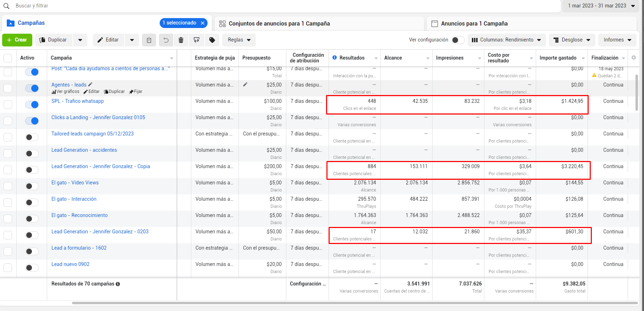Image resolution: width=644 pixels, height=311 pixels.
Task: Open the Desglose dropdown
Action: pyautogui.click(x=572, y=40)
